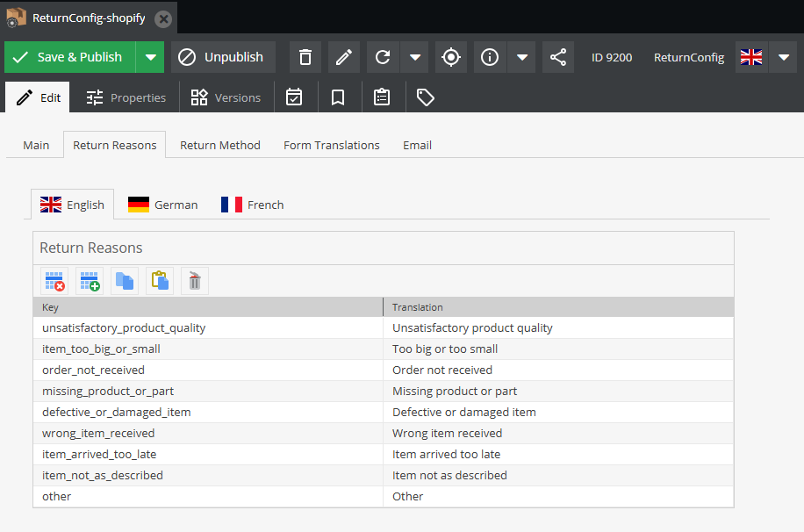Click the reload icon in toolbar
Viewport: 804px width, 532px height.
pos(383,57)
